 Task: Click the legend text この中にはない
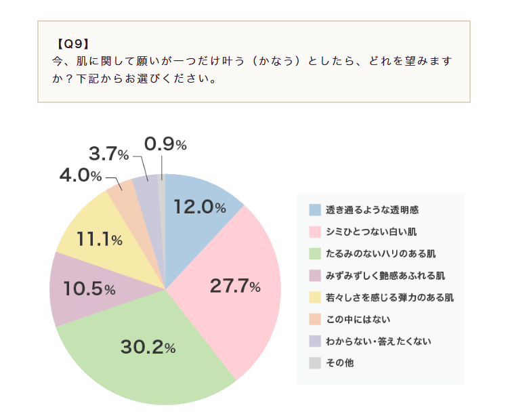pyautogui.click(x=358, y=319)
